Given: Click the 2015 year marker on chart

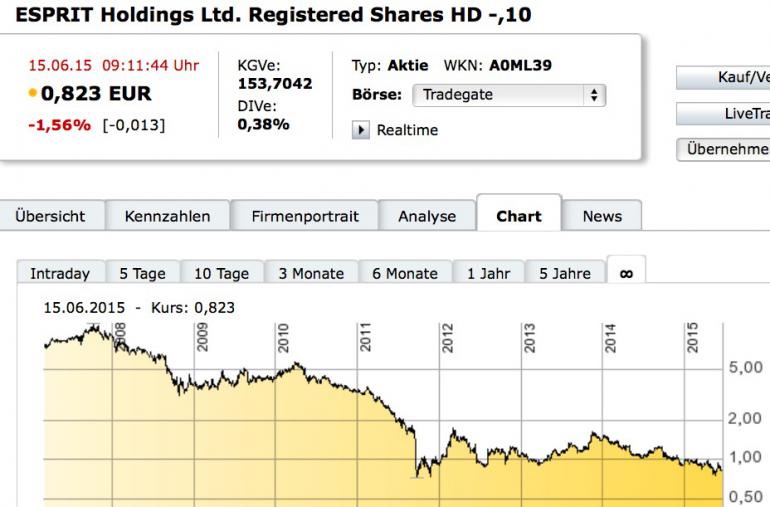Looking at the screenshot, I should point(692,338).
